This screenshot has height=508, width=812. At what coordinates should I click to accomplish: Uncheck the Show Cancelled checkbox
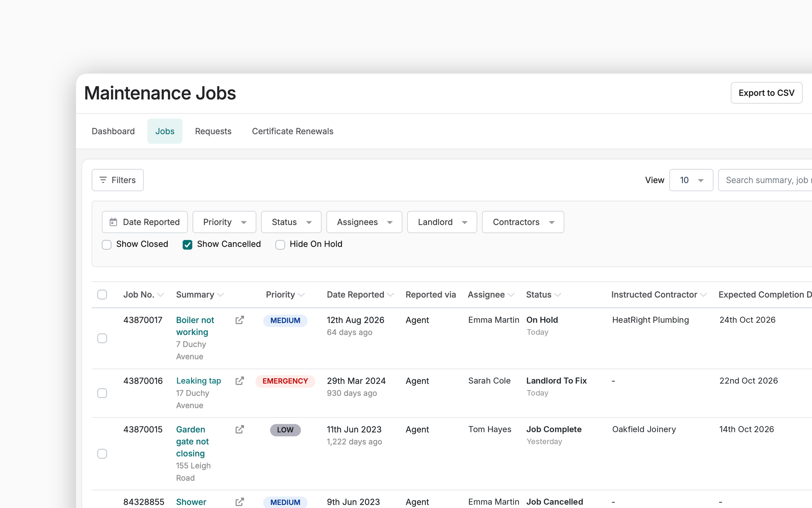tap(188, 245)
